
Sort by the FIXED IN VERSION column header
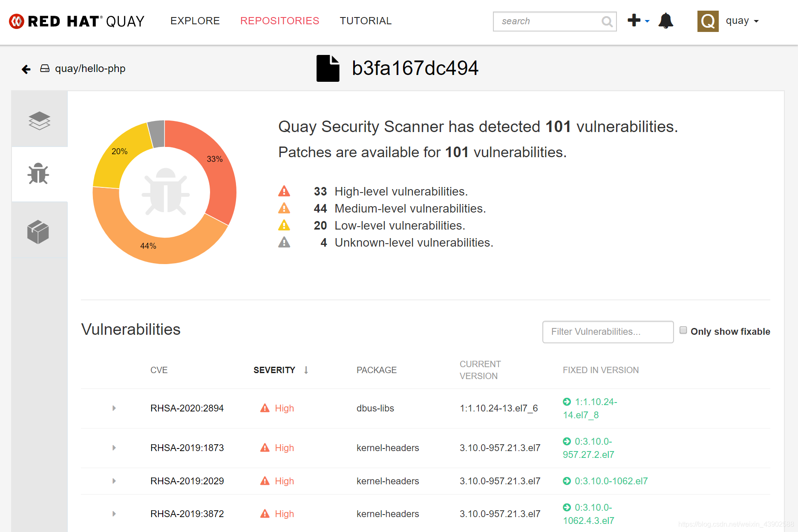pyautogui.click(x=601, y=370)
